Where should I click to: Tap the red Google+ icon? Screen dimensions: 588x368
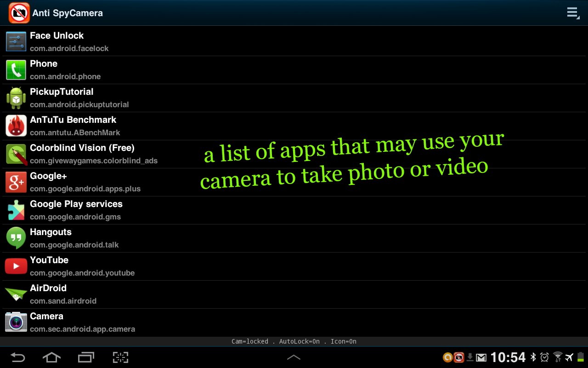16,182
